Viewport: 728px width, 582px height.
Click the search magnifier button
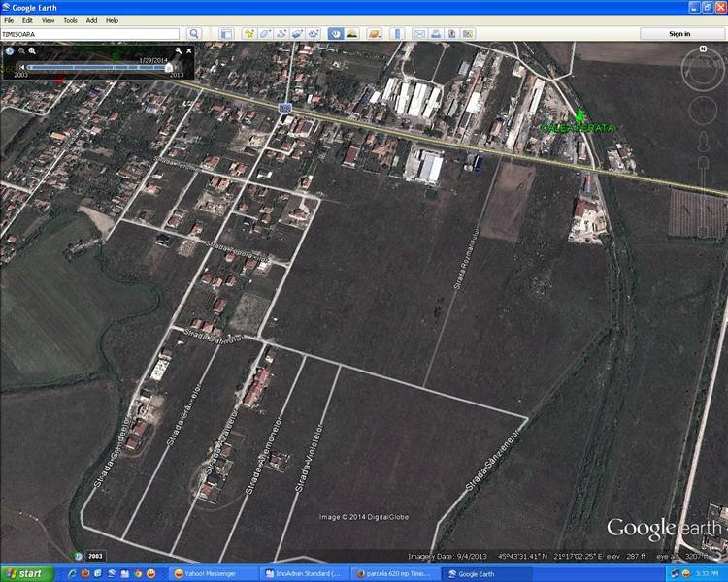tap(194, 34)
